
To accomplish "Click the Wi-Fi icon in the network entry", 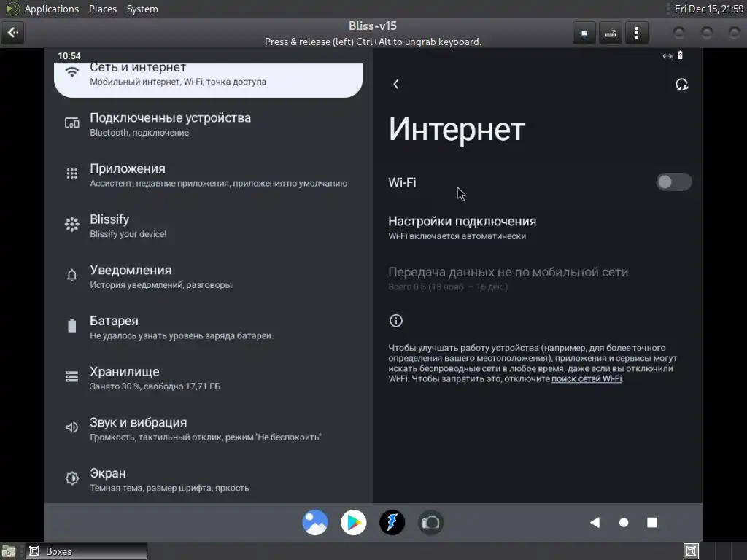I will 72,72.
